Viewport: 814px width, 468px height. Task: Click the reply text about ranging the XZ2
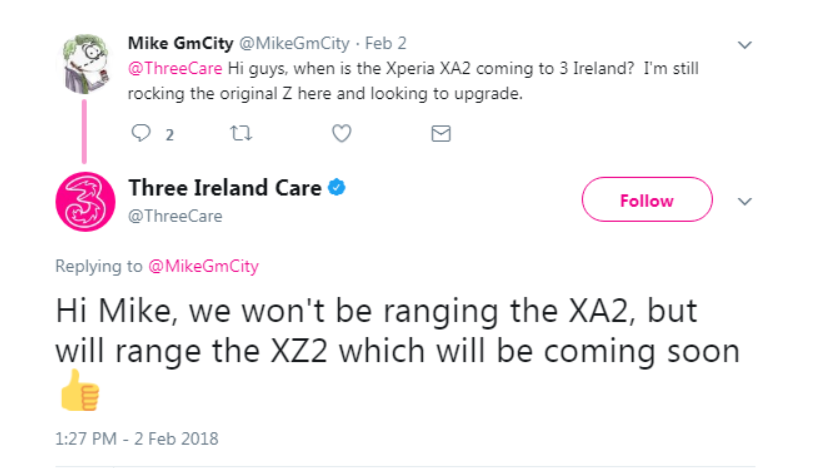pos(397,330)
